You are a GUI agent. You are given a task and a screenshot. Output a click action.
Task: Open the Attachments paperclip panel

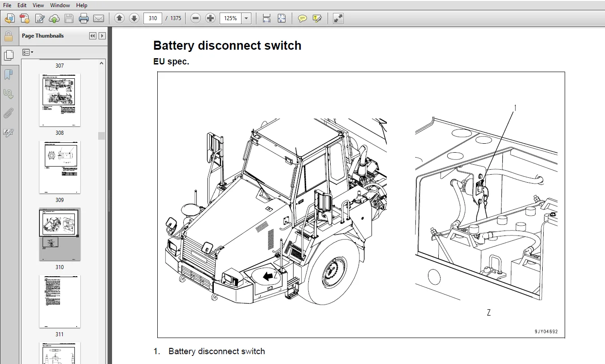click(9, 113)
